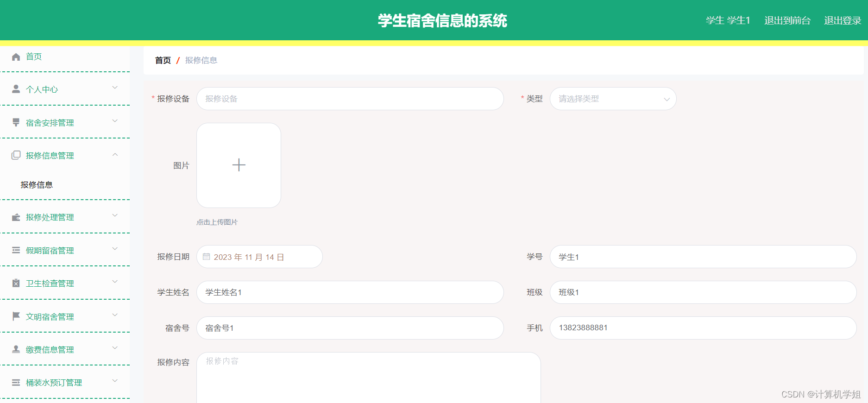868x403 pixels.
Task: Click the 报修内容 field label
Action: 173,362
